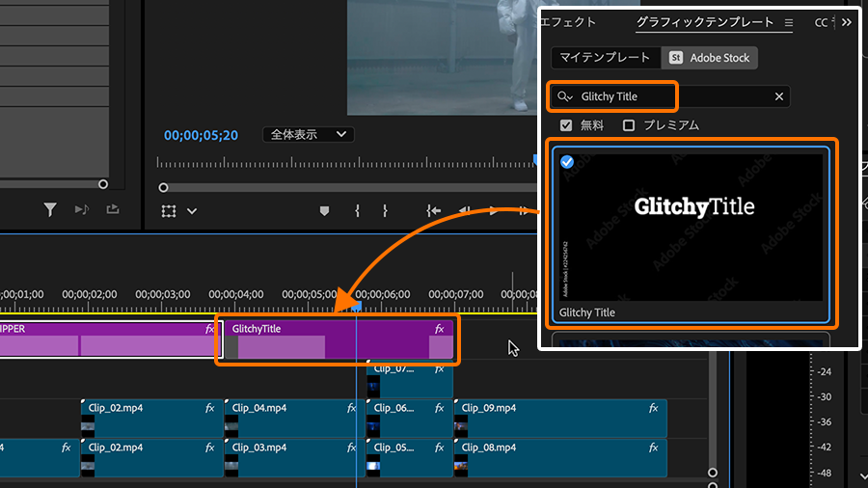Click the Glitchy Title search field
Screen dimensions: 868x488
coord(670,96)
